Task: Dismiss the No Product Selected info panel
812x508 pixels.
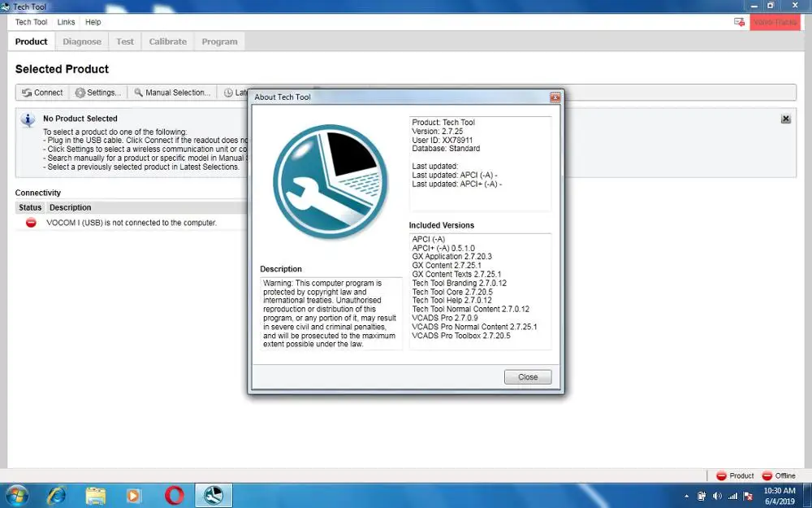Action: [x=785, y=119]
